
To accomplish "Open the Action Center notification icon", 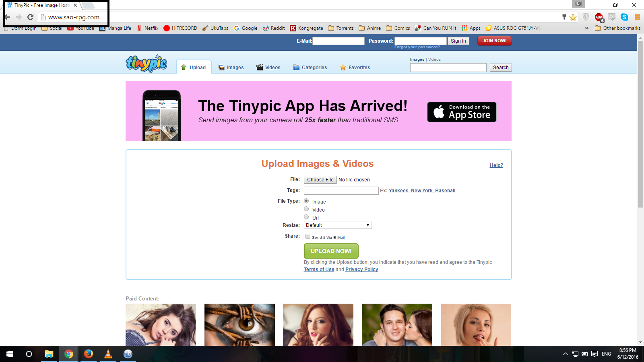I will coord(594,354).
